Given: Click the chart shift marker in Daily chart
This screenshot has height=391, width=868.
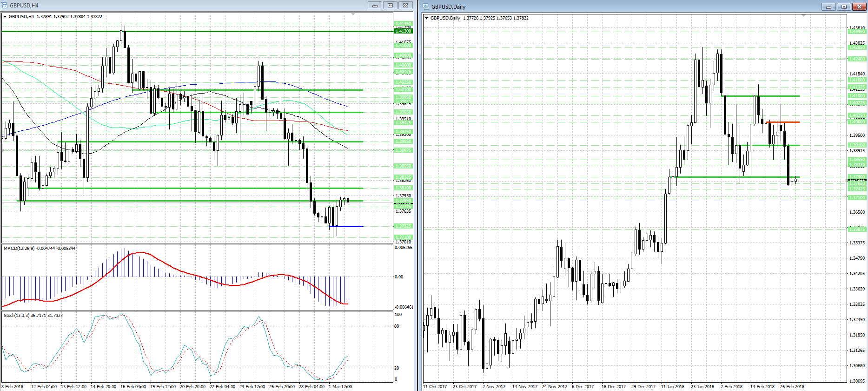Looking at the screenshot, I should tap(803, 16).
